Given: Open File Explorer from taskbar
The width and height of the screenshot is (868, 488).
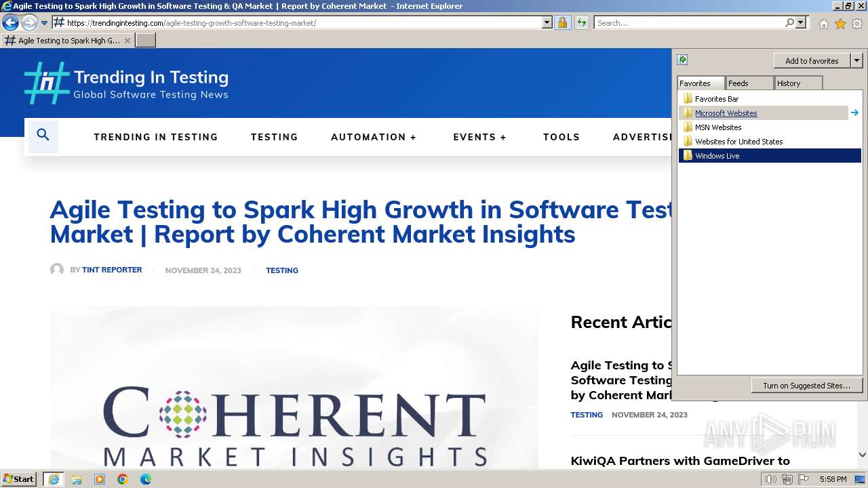Looking at the screenshot, I should [x=77, y=479].
